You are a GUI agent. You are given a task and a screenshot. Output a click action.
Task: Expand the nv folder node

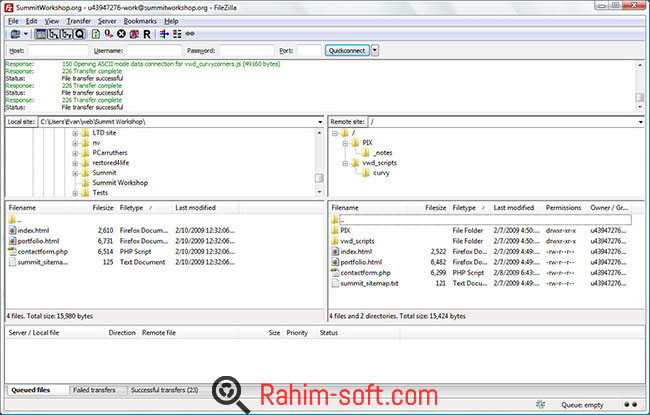pyautogui.click(x=75, y=143)
